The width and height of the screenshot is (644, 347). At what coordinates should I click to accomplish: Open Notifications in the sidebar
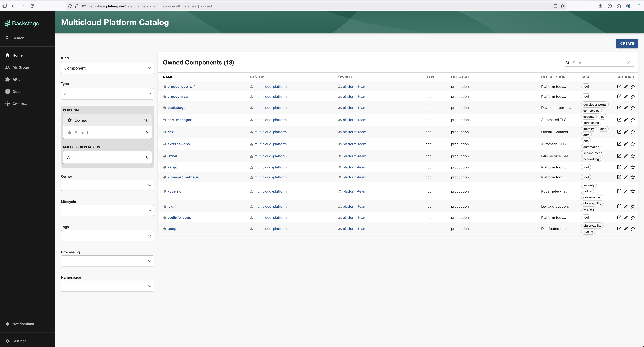tap(23, 324)
